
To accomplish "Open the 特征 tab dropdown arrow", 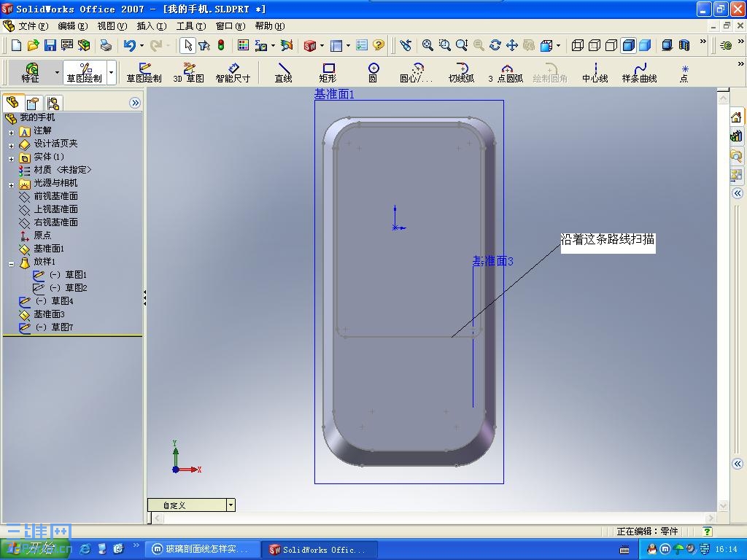I will point(57,72).
